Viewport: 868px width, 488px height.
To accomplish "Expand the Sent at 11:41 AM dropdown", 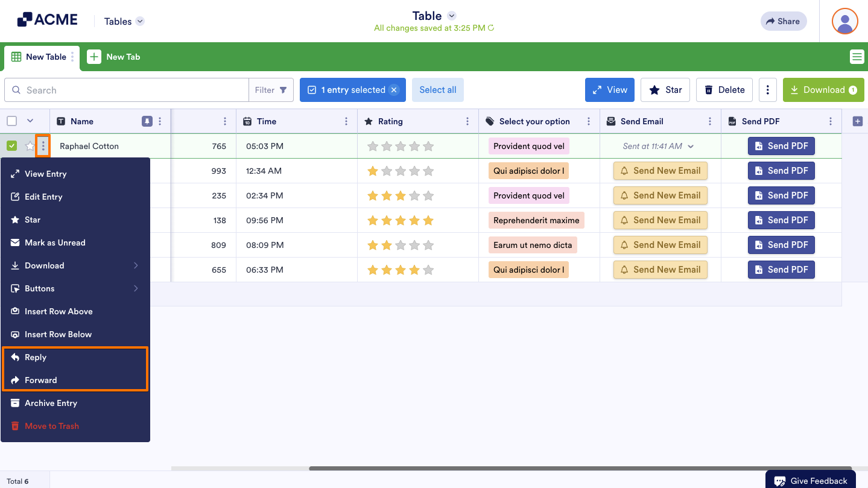I will pos(691,146).
